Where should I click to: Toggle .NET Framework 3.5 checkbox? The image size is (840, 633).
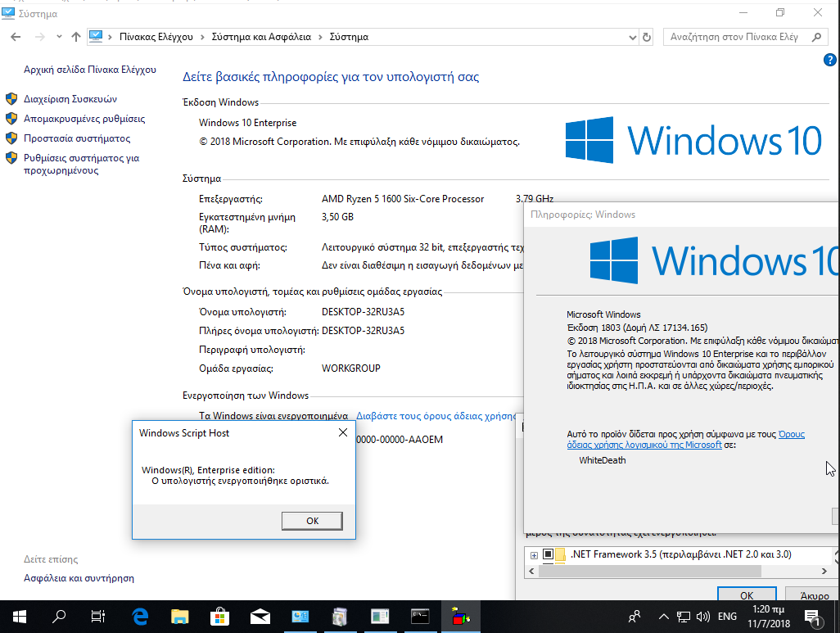pyautogui.click(x=548, y=554)
